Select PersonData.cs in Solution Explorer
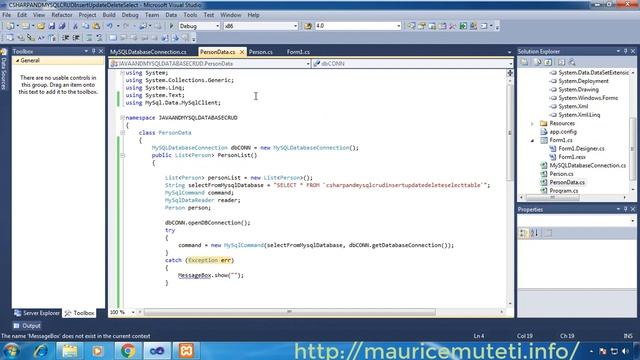 tap(567, 182)
